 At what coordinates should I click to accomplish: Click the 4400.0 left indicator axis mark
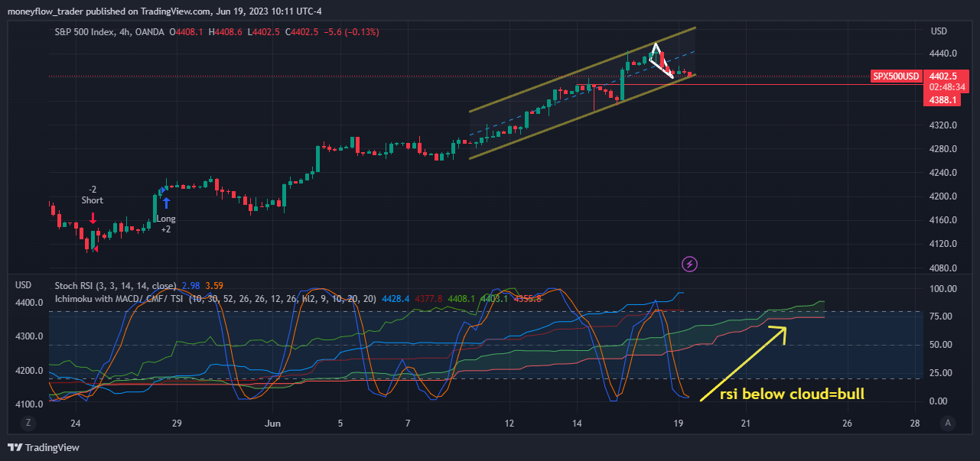coord(30,303)
